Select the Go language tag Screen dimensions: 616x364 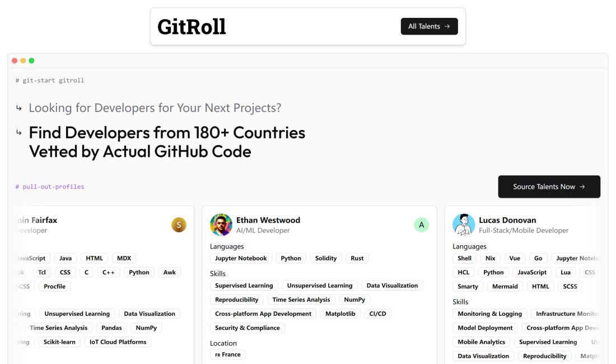tap(538, 258)
